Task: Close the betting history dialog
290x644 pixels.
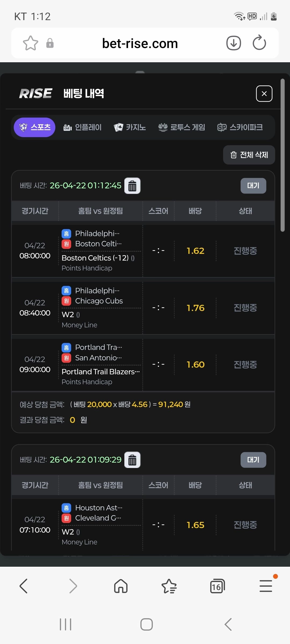Action: (264, 94)
